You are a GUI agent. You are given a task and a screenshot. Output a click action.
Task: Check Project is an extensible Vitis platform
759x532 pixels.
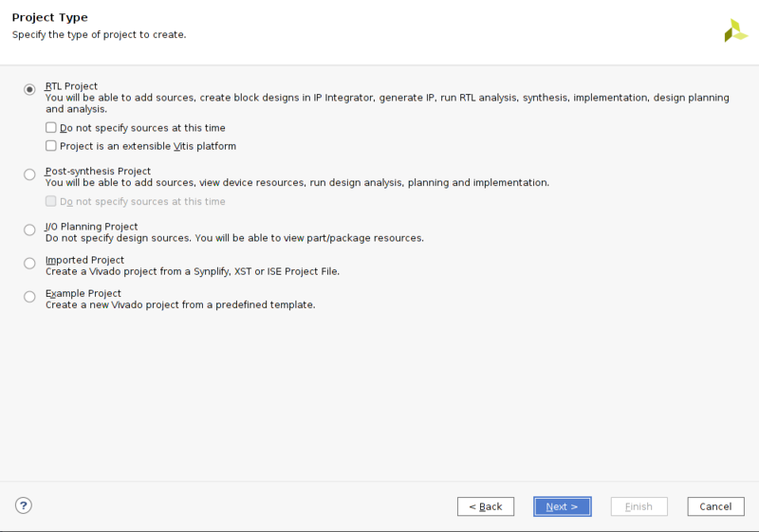point(51,146)
